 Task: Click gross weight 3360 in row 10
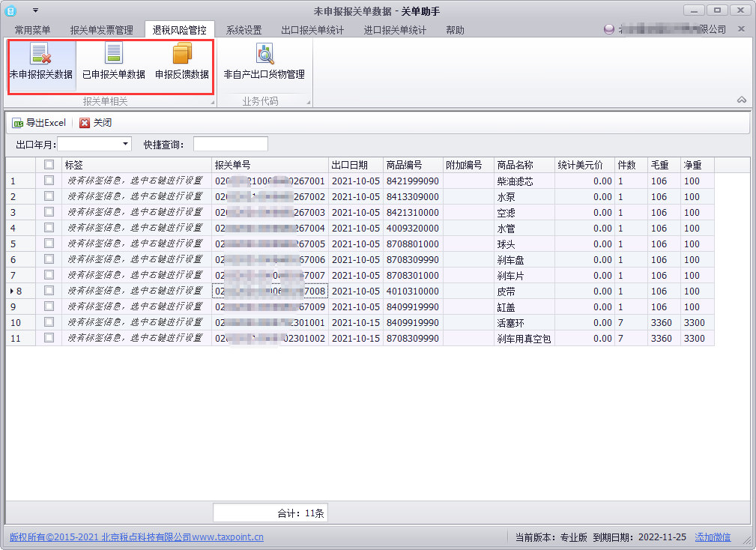pos(664,322)
